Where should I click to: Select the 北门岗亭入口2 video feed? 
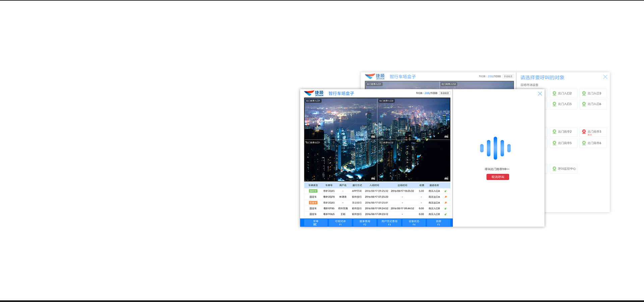coord(414,118)
